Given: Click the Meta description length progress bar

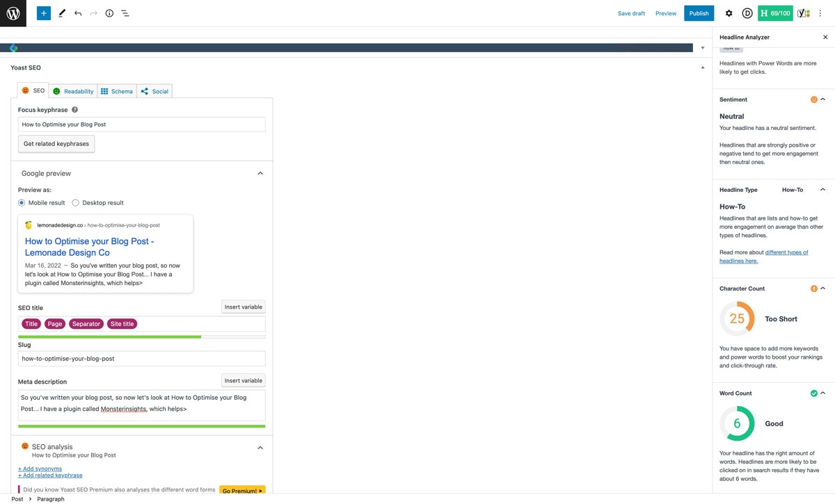Looking at the screenshot, I should [141, 426].
